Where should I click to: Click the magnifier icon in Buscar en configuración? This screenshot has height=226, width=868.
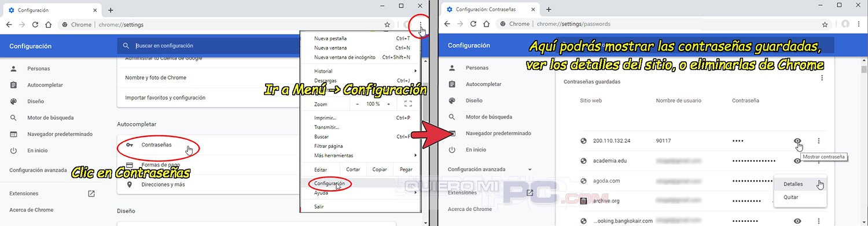coord(126,46)
